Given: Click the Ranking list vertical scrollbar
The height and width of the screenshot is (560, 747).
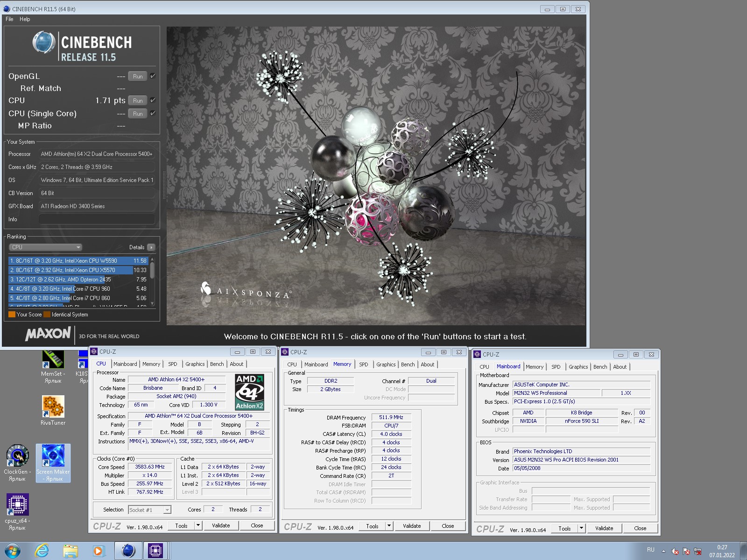Looking at the screenshot, I should 152,281.
